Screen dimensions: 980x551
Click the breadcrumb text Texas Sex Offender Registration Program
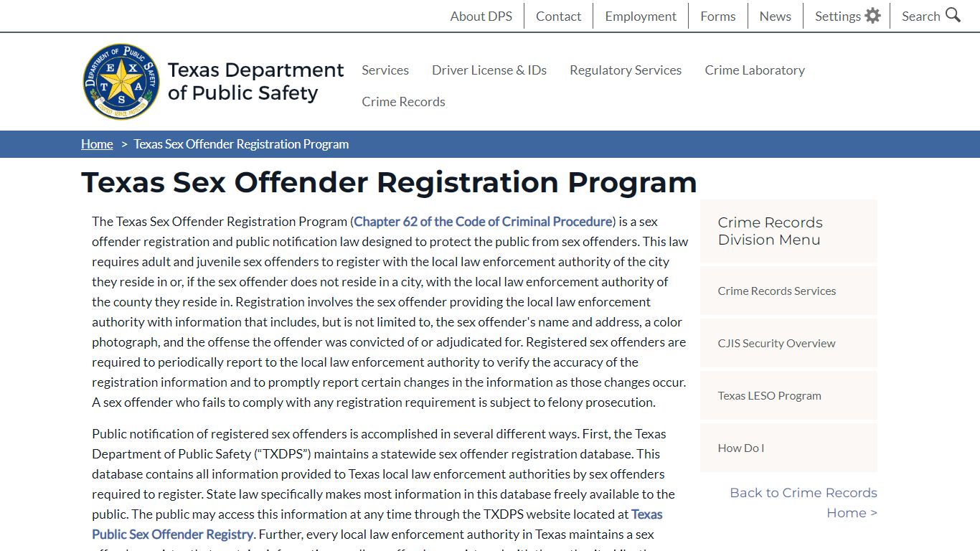pyautogui.click(x=241, y=143)
